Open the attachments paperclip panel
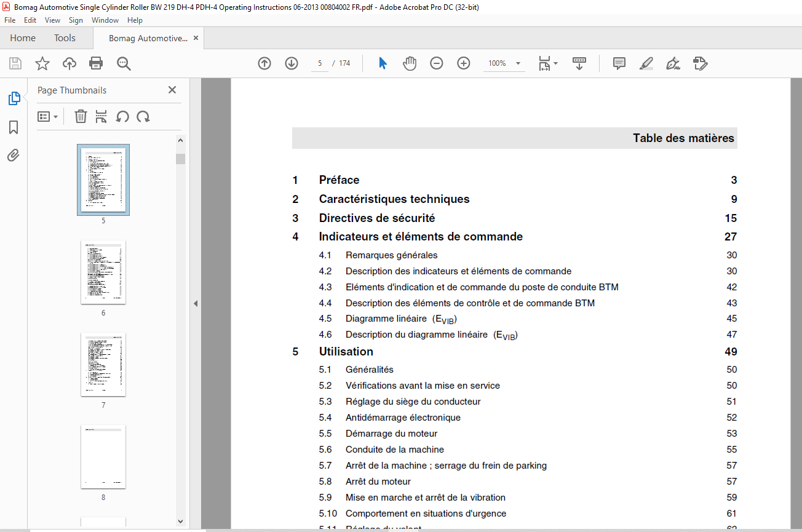 pyautogui.click(x=14, y=155)
